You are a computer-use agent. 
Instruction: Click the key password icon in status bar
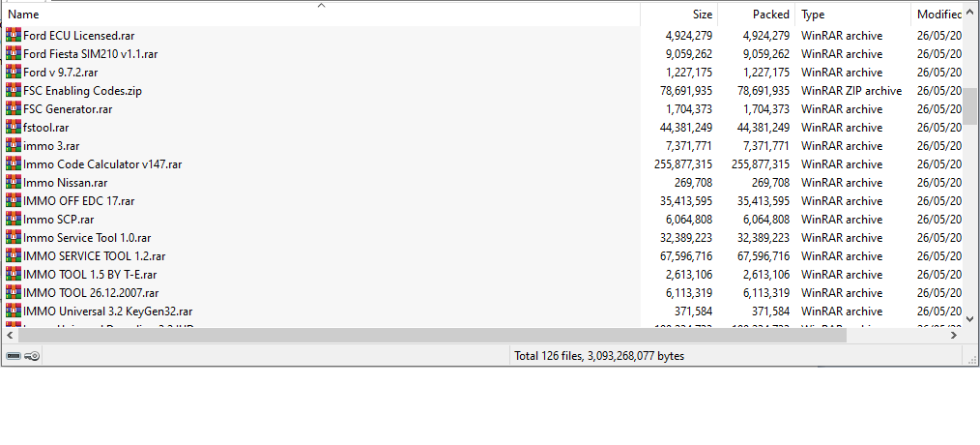pos(33,356)
